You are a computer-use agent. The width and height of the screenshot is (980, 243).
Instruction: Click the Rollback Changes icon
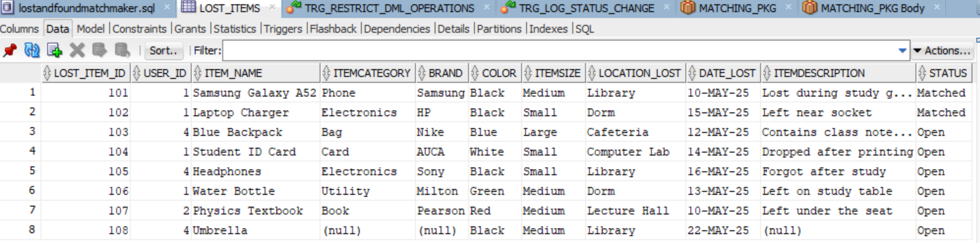122,50
